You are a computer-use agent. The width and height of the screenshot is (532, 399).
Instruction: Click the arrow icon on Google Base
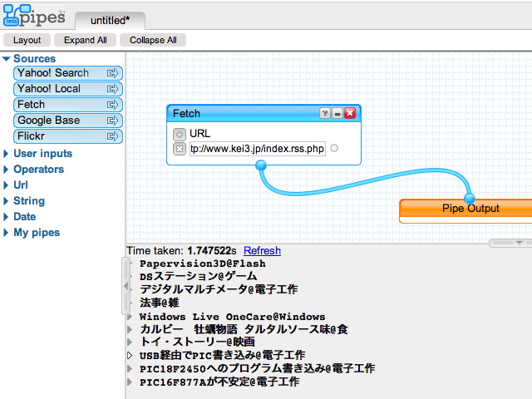(112, 121)
